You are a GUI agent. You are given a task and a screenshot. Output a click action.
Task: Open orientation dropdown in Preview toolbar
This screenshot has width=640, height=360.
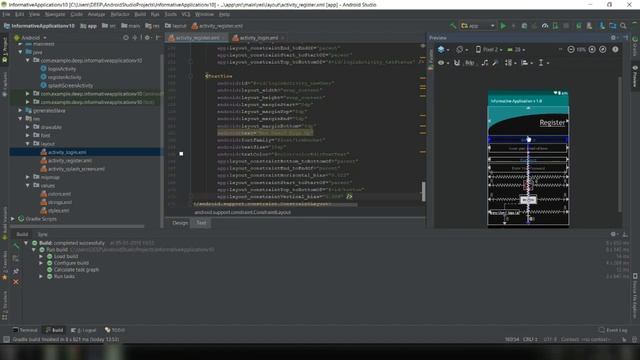click(462, 49)
